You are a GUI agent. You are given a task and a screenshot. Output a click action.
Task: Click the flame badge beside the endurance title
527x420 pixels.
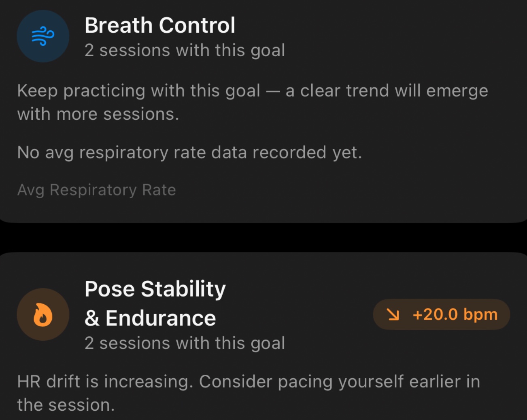[43, 314]
